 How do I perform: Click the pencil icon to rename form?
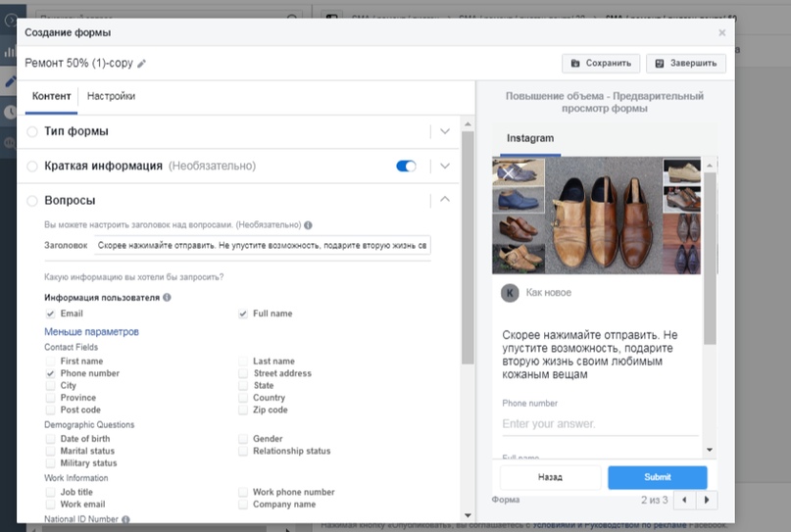click(142, 64)
